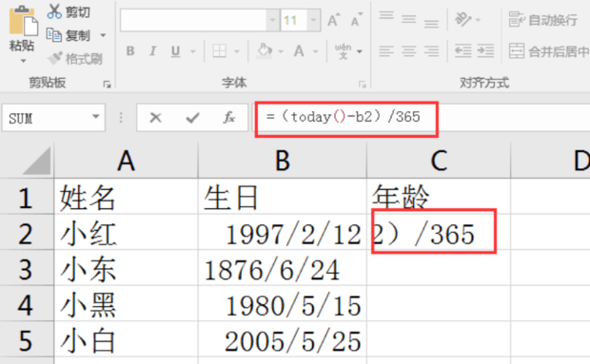This screenshot has width=590, height=364.
Task: Click cell with date 2005/5/25
Action: (x=283, y=340)
